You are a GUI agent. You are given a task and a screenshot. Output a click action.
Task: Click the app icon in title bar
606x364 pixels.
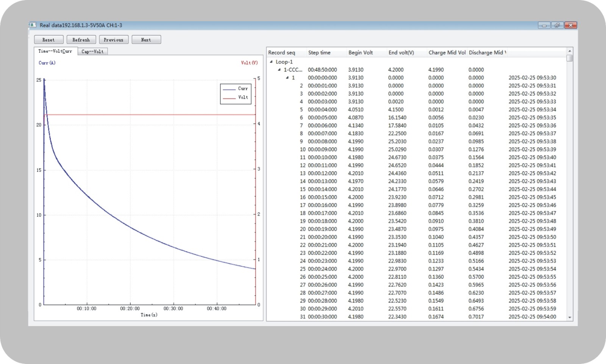33,25
